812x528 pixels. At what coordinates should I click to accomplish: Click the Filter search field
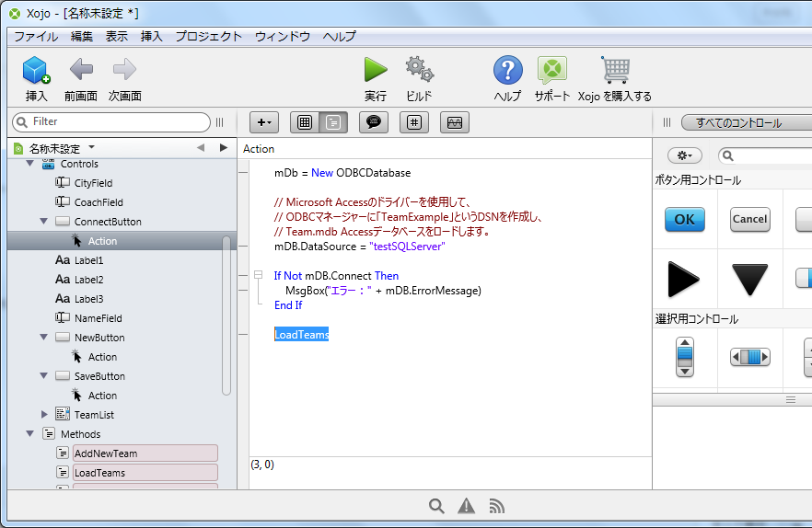pyautogui.click(x=110, y=122)
